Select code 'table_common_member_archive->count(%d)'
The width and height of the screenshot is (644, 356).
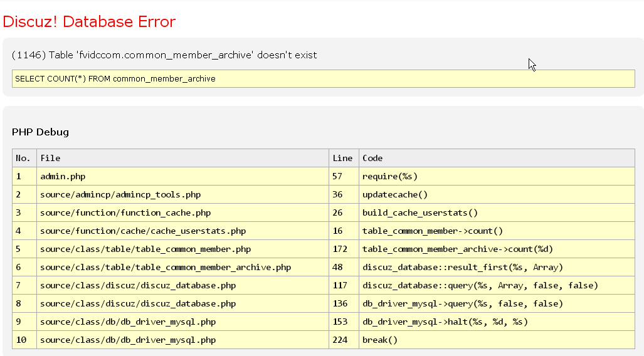tap(458, 249)
